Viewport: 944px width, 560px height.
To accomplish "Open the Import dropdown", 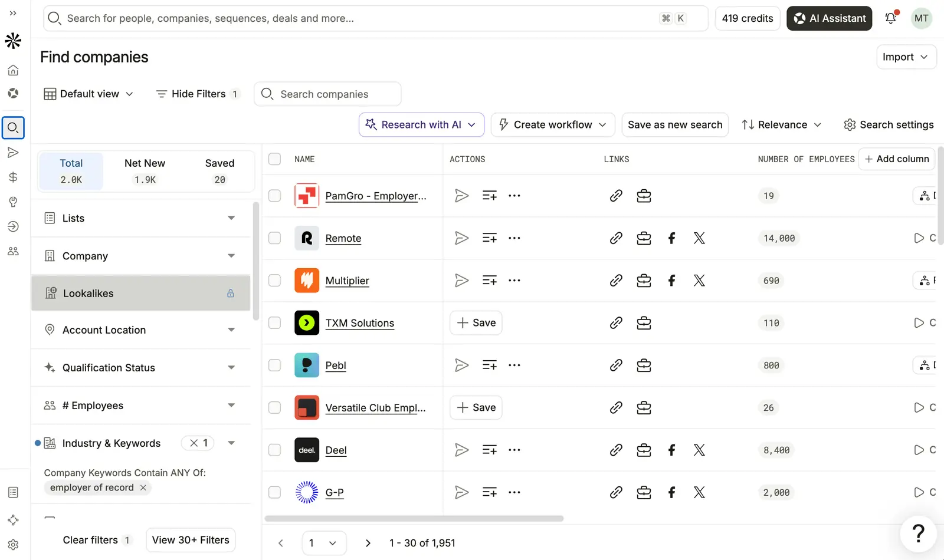I will [906, 57].
